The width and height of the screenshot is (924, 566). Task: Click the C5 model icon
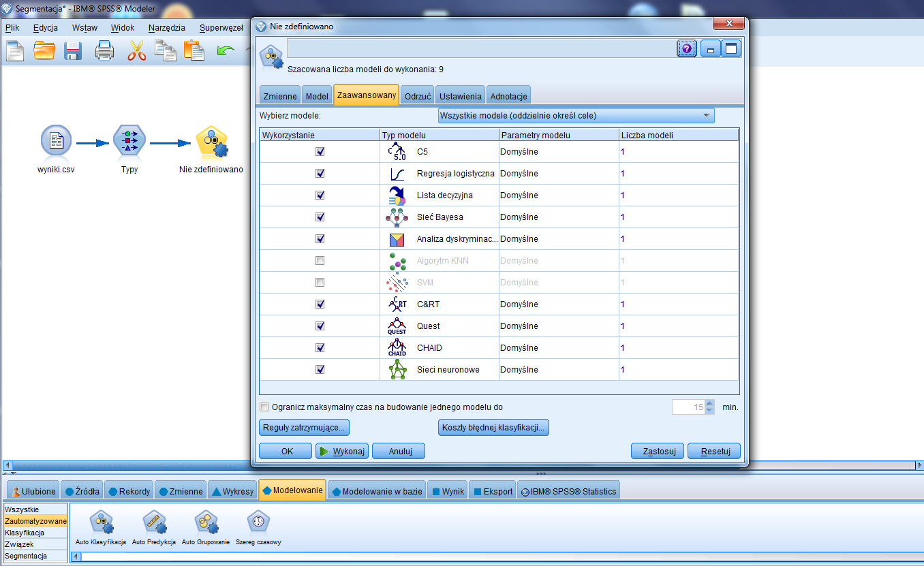(x=397, y=152)
